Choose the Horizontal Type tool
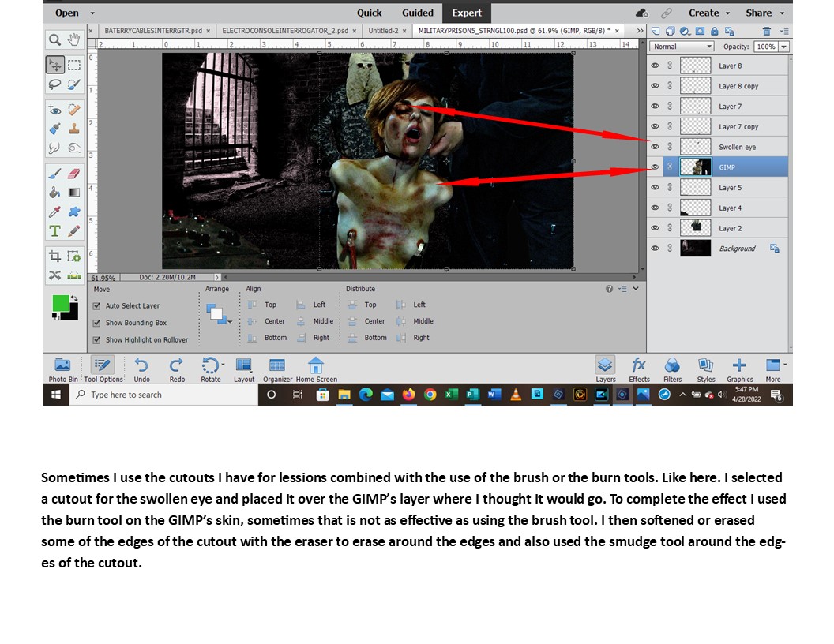This screenshot has width=834, height=644. pyautogui.click(x=54, y=230)
